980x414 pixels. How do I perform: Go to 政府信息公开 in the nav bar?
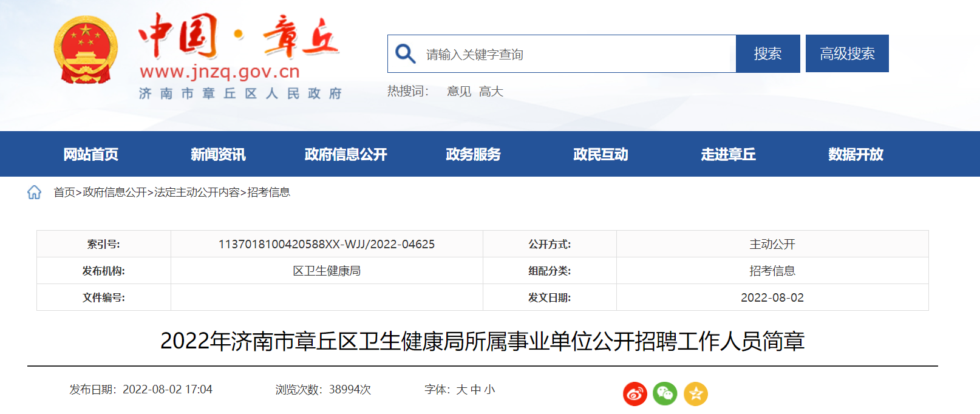coord(345,154)
